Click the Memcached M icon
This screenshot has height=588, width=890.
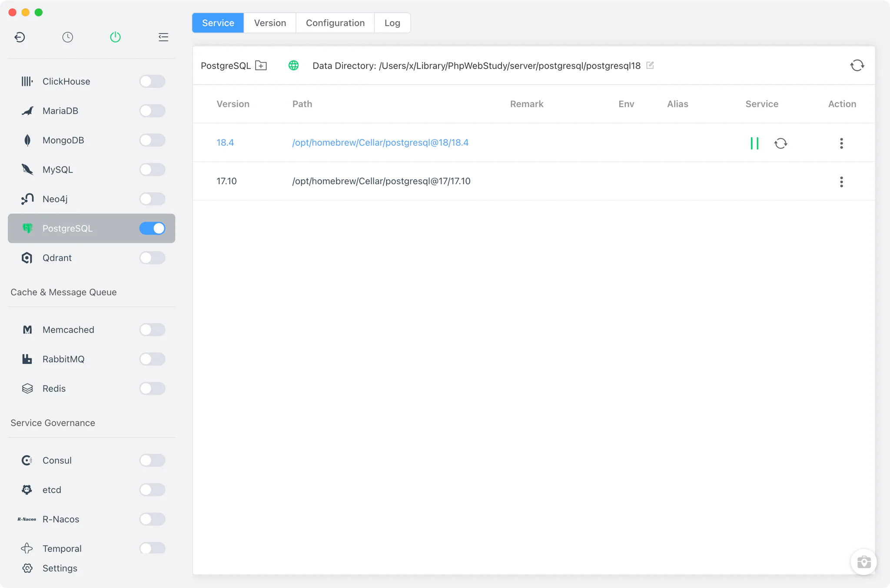27,330
